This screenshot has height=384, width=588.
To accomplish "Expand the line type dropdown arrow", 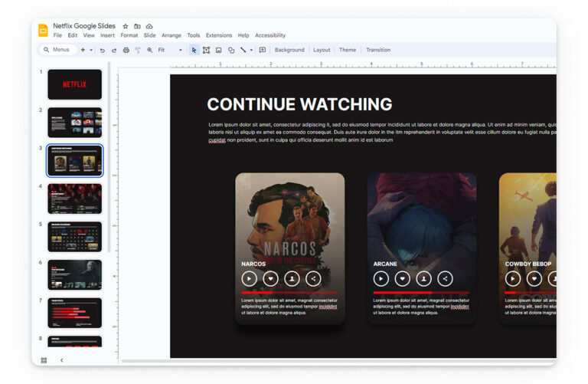I will (251, 50).
